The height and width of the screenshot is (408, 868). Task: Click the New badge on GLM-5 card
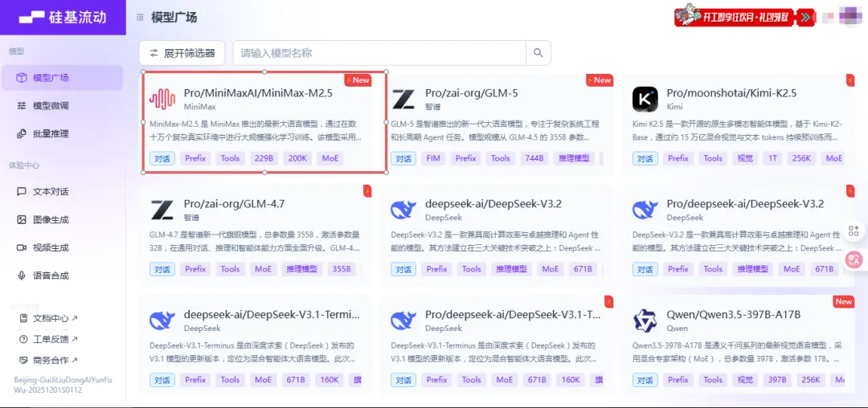(599, 80)
